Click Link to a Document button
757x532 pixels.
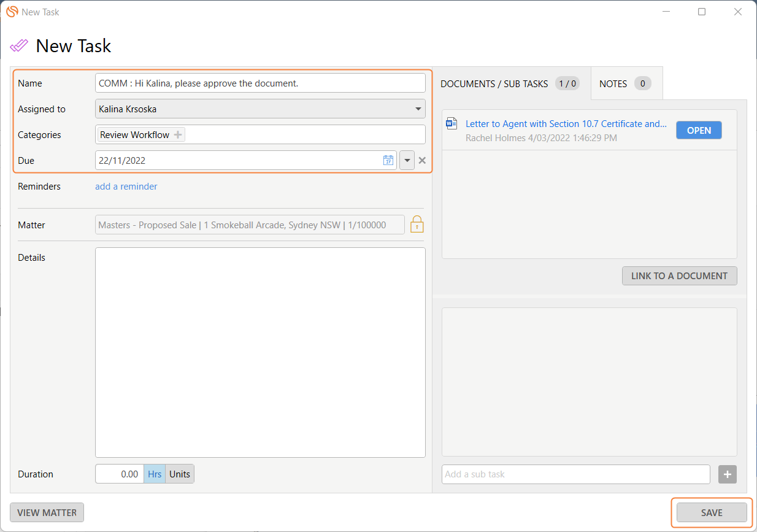[679, 276]
